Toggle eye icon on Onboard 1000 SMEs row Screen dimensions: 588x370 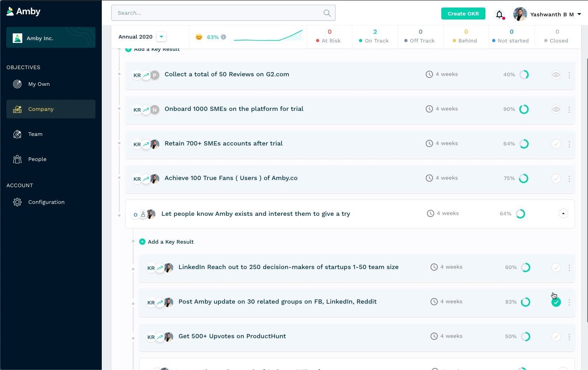pyautogui.click(x=556, y=109)
